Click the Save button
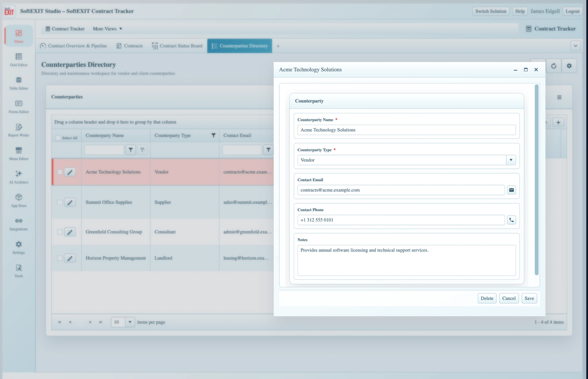 (x=529, y=298)
